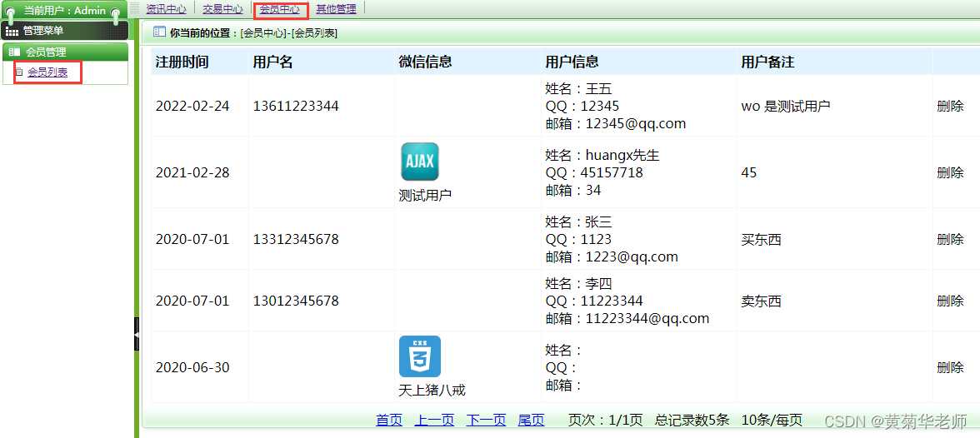
Task: Click registration date 2022-02-24
Action: click(x=192, y=107)
